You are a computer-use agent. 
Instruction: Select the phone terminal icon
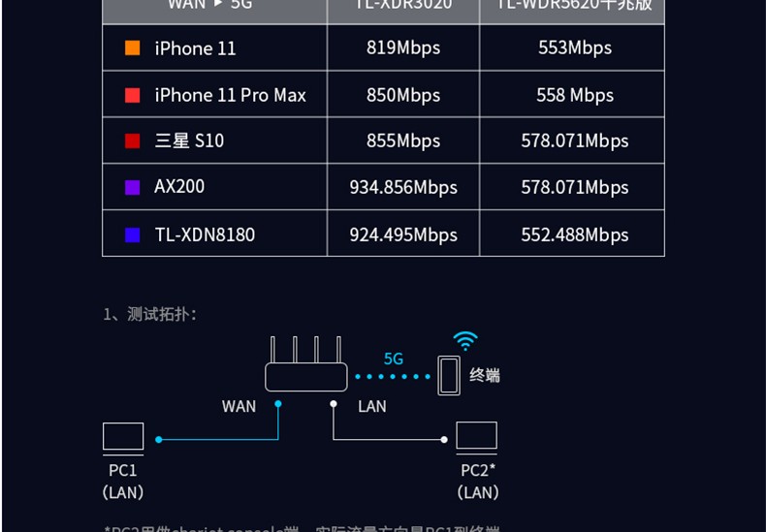pyautogui.click(x=449, y=375)
